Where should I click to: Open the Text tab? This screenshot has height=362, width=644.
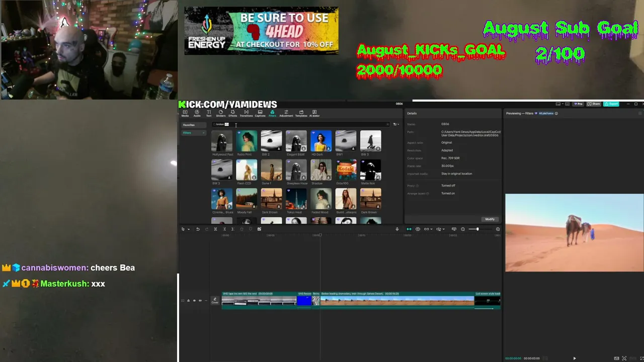click(209, 114)
